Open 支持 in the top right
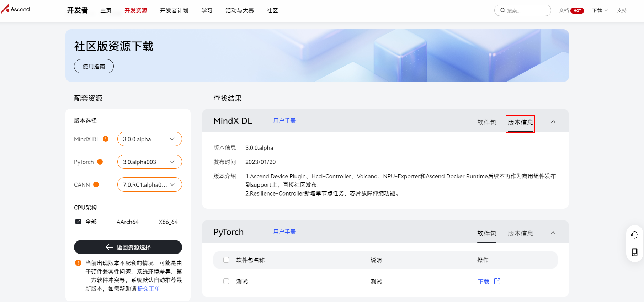Viewport: 644px width, 302px height. click(622, 11)
